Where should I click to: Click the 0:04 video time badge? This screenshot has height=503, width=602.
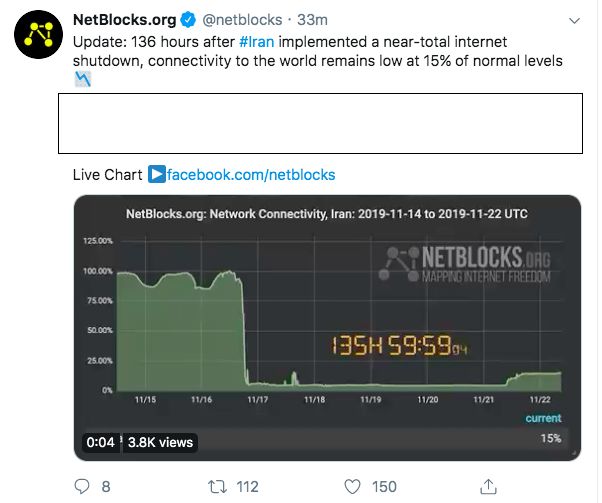click(x=100, y=442)
